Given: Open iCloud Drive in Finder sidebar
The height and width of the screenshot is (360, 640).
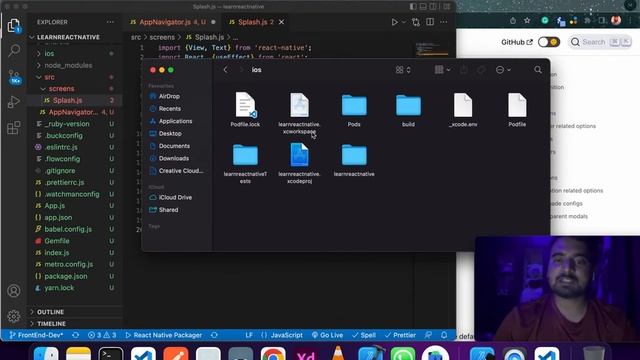Looking at the screenshot, I should tap(175, 197).
